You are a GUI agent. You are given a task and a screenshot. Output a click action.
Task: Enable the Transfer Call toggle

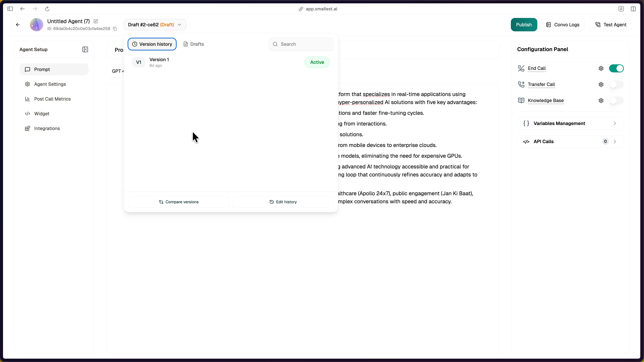coord(616,84)
